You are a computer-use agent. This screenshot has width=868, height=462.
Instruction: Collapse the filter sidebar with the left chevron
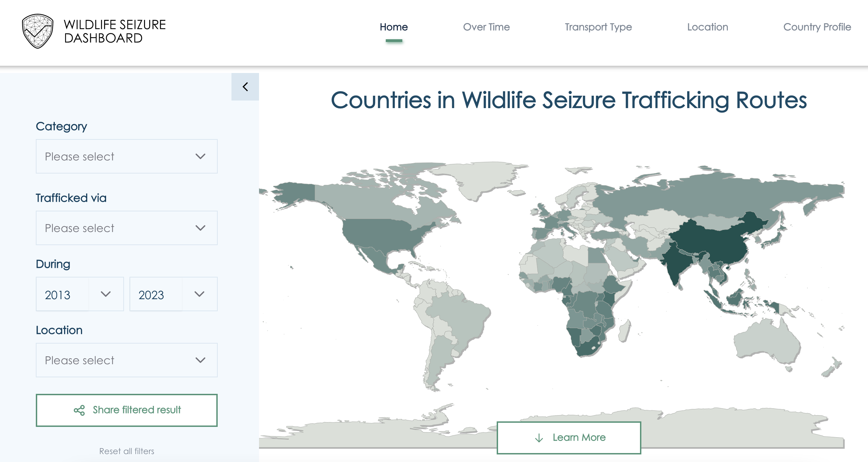[x=245, y=87]
